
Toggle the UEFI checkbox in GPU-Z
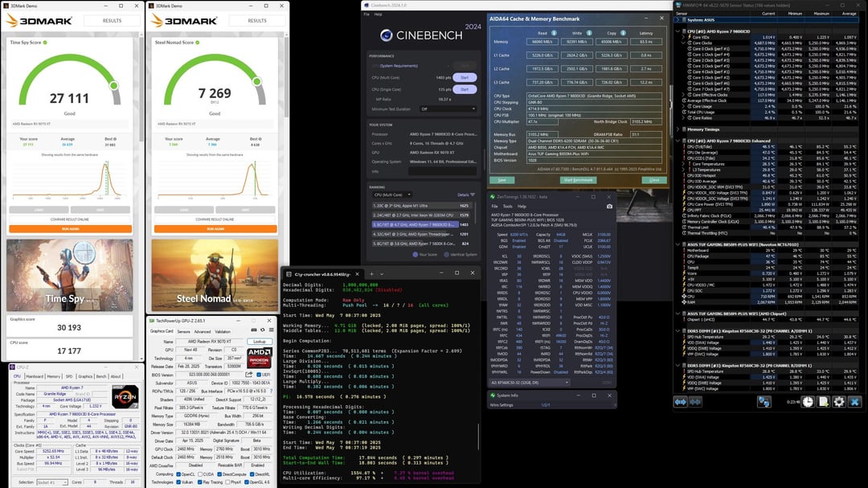click(259, 375)
